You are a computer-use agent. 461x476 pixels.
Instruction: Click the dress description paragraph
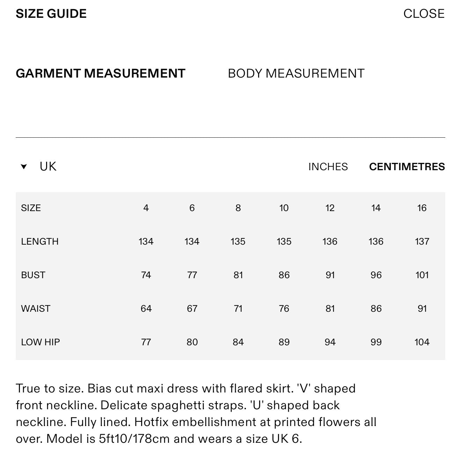click(x=196, y=413)
